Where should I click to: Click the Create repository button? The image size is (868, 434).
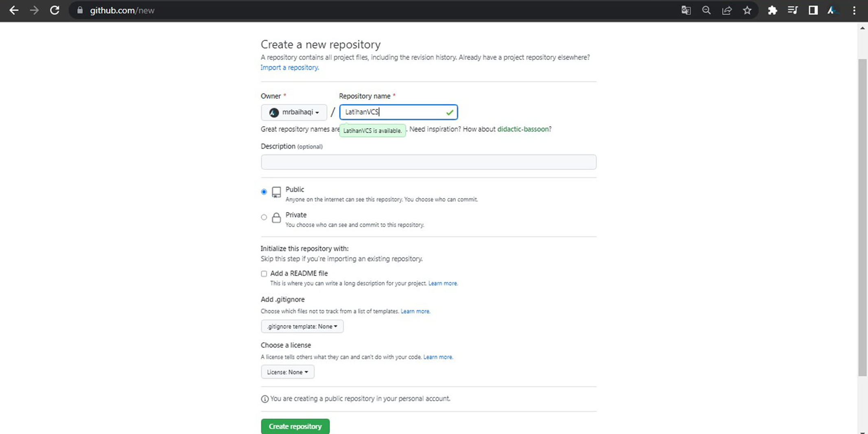[x=295, y=426]
